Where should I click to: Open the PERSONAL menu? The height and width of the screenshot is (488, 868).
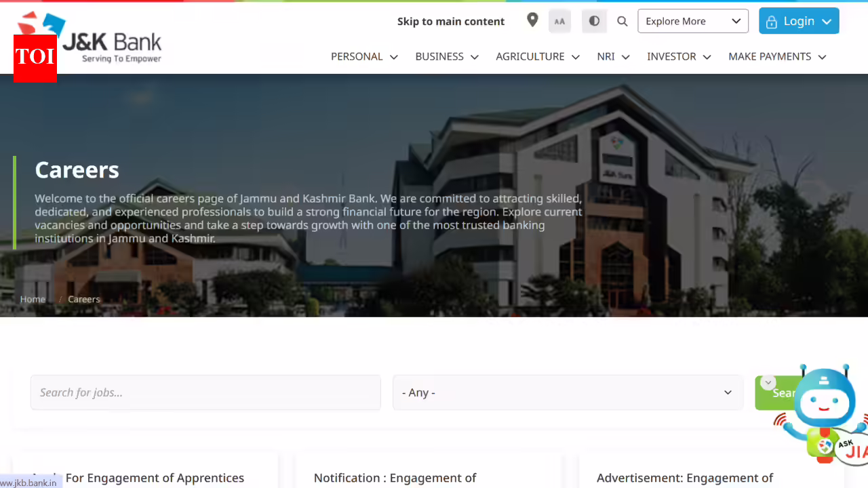coord(364,57)
